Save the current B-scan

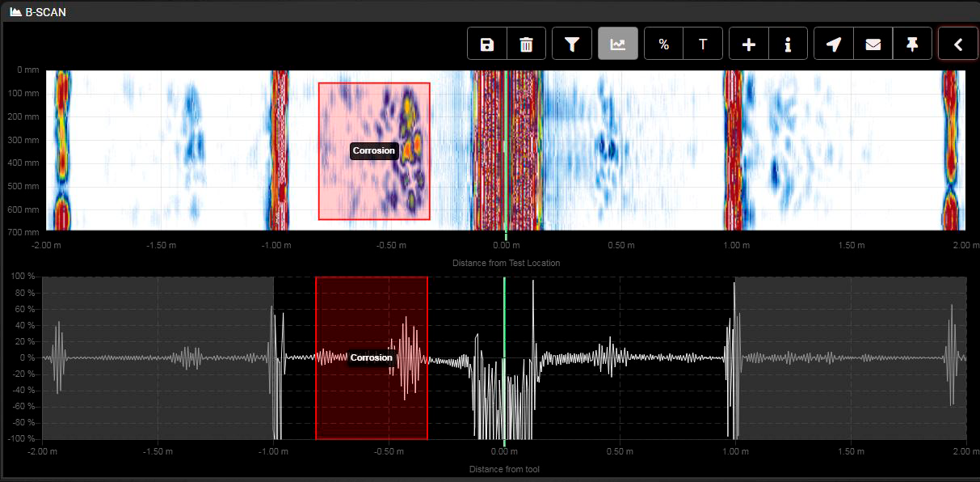[486, 43]
